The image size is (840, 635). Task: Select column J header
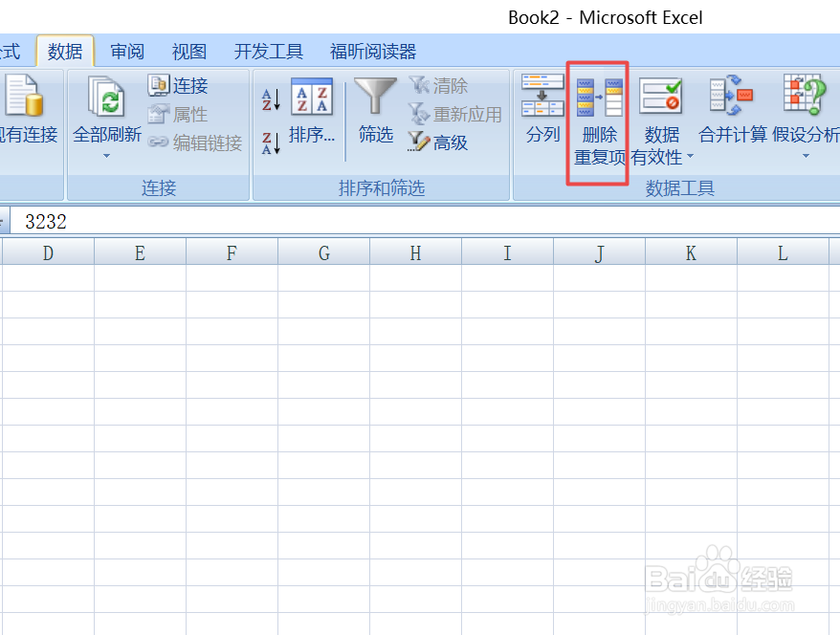pos(600,252)
